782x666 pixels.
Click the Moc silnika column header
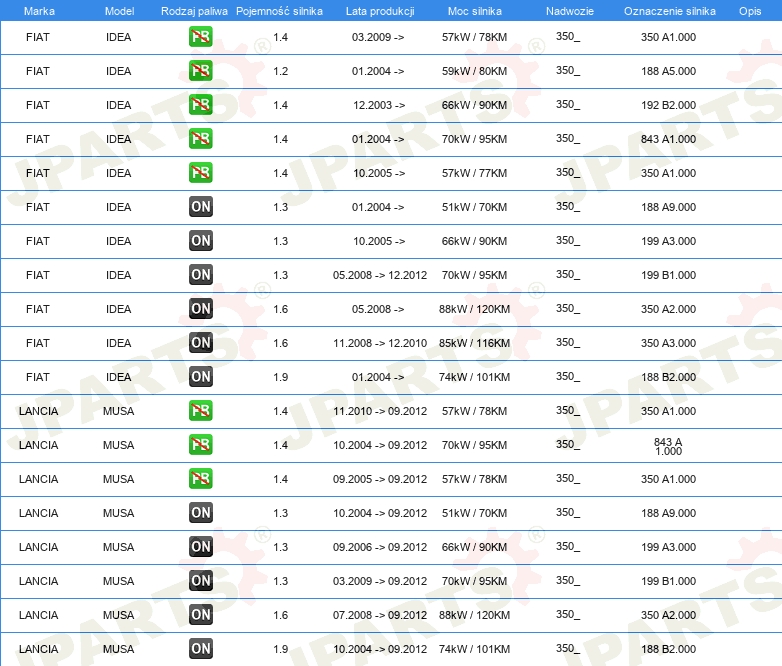(474, 11)
